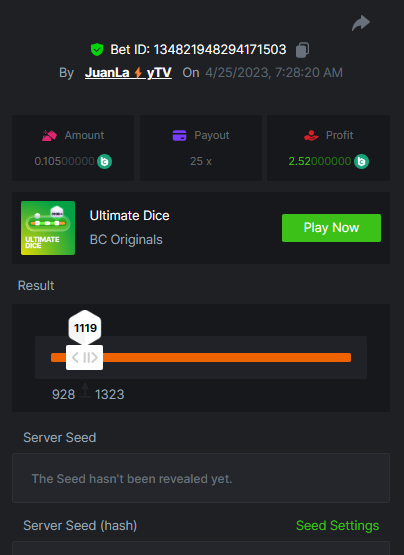Click the Profit BC currency coin icon
Viewport: 404px width, 555px height.
[361, 161]
